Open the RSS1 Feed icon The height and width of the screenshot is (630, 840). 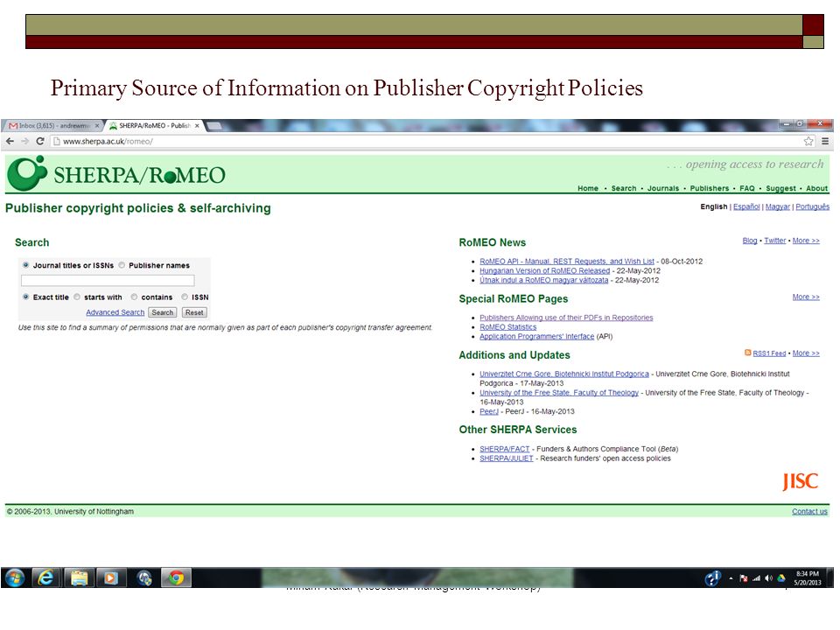(x=748, y=353)
